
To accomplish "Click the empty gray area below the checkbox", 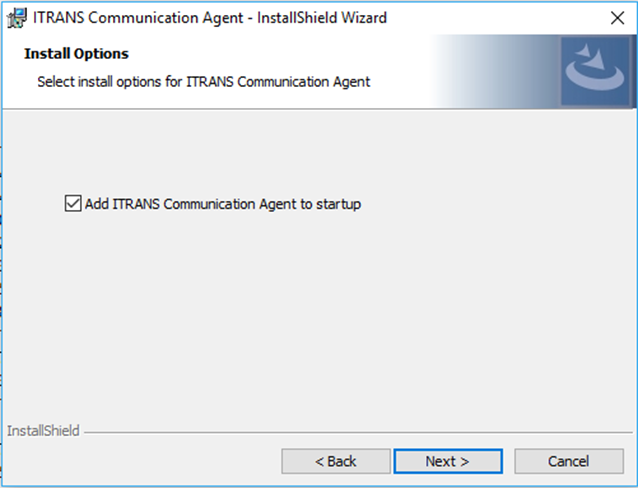I will click(320, 320).
